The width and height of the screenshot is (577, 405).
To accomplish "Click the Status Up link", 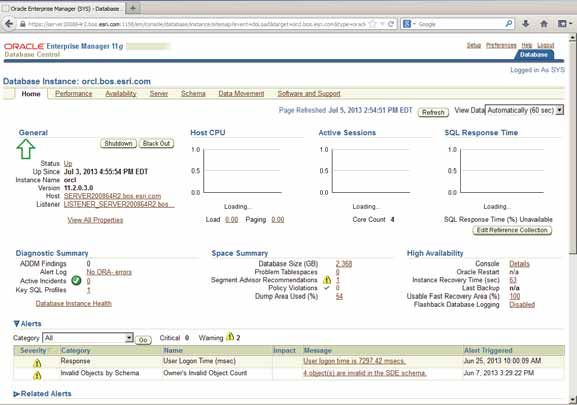I will coord(68,163).
